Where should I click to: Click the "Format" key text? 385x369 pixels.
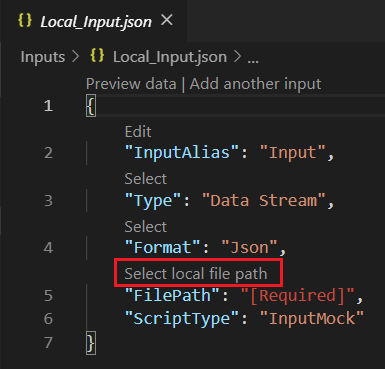(x=163, y=248)
